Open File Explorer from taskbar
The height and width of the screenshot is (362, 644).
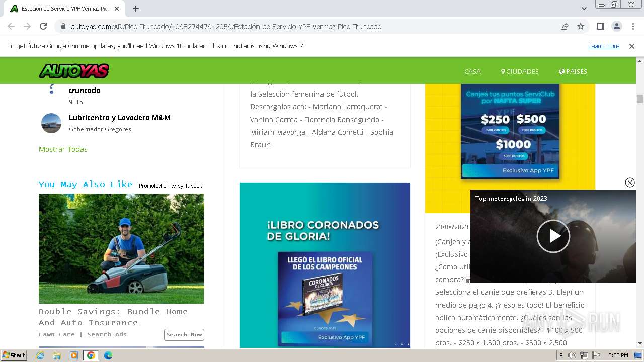tap(57, 355)
